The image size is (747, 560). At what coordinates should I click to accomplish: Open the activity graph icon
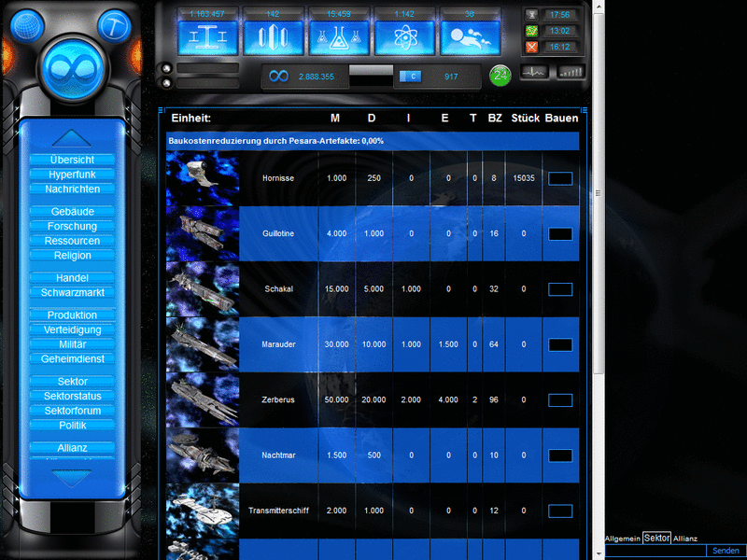[x=534, y=73]
